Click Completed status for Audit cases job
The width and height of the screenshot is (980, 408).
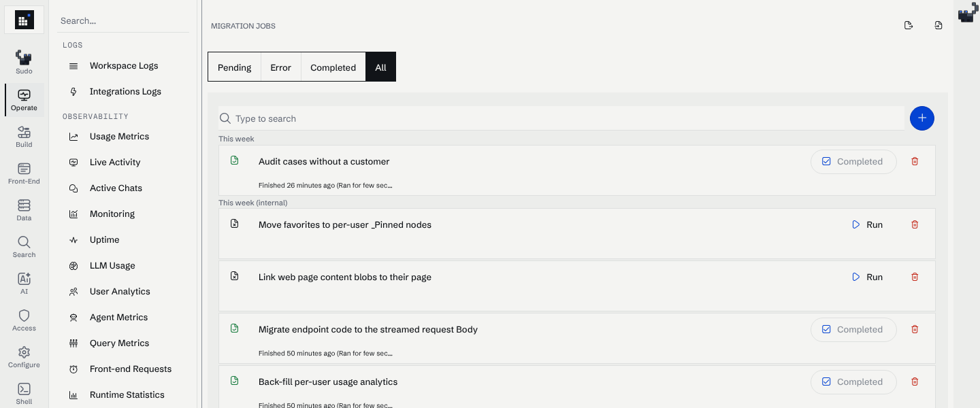[x=853, y=162]
